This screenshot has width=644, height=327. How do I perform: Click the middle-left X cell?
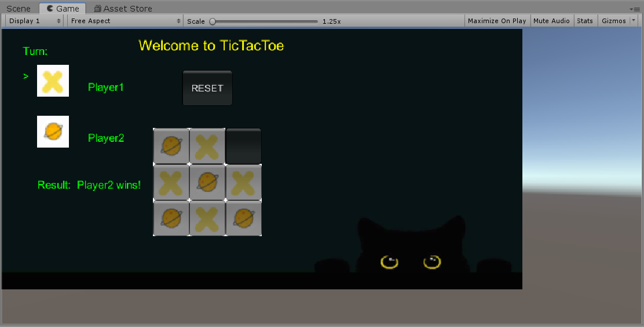tap(171, 182)
